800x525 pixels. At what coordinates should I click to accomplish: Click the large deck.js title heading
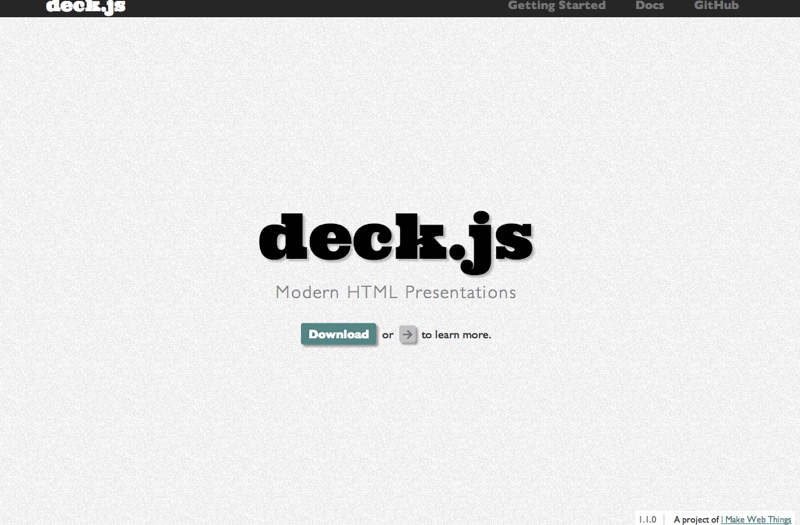[395, 242]
